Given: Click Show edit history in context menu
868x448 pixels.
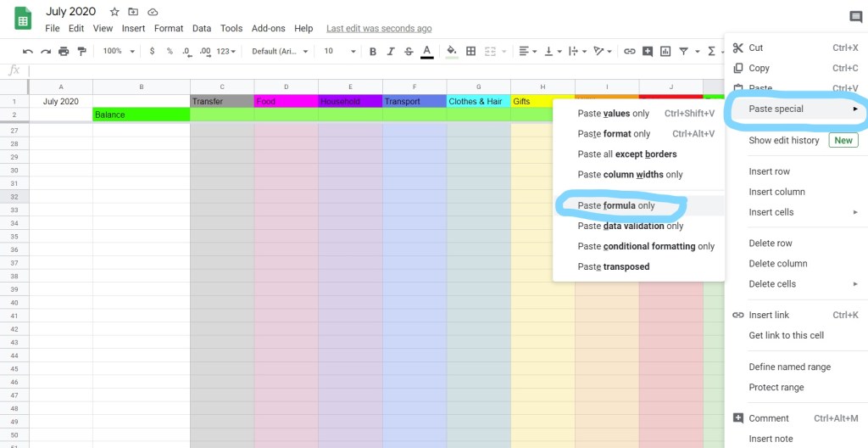Looking at the screenshot, I should click(783, 140).
